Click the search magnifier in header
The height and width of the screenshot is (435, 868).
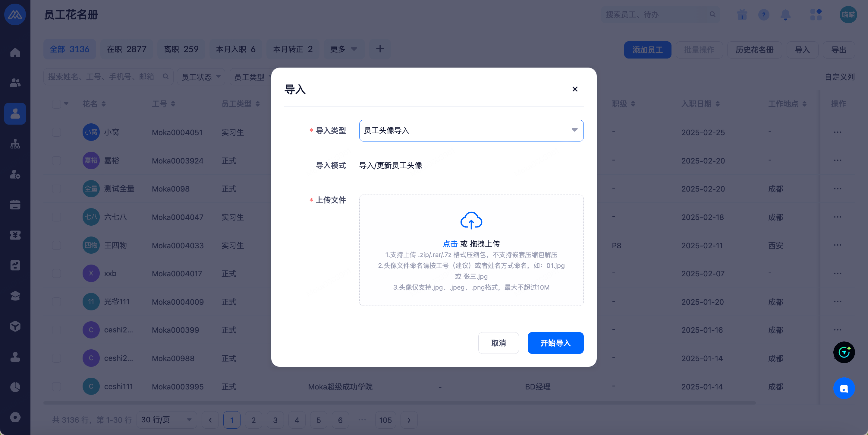712,14
